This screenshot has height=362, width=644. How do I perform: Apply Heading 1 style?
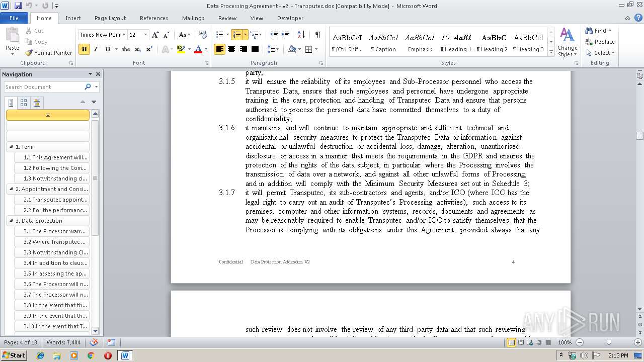click(456, 42)
